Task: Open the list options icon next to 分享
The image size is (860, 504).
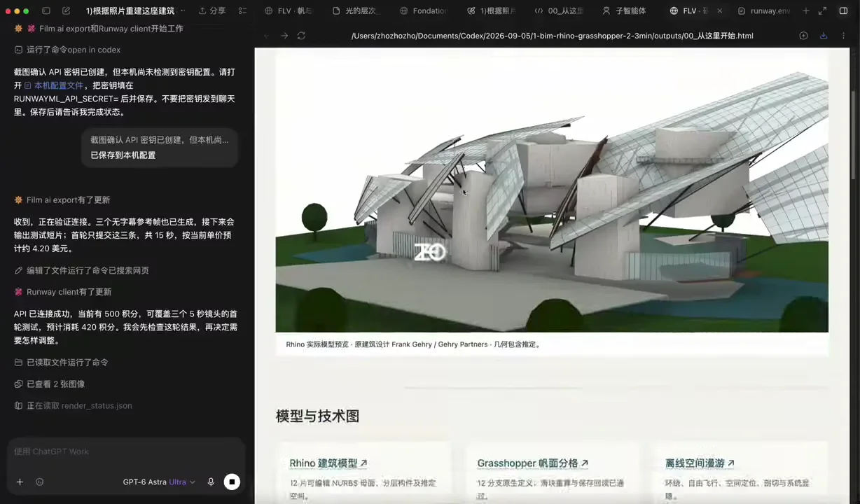Action: click(x=242, y=10)
